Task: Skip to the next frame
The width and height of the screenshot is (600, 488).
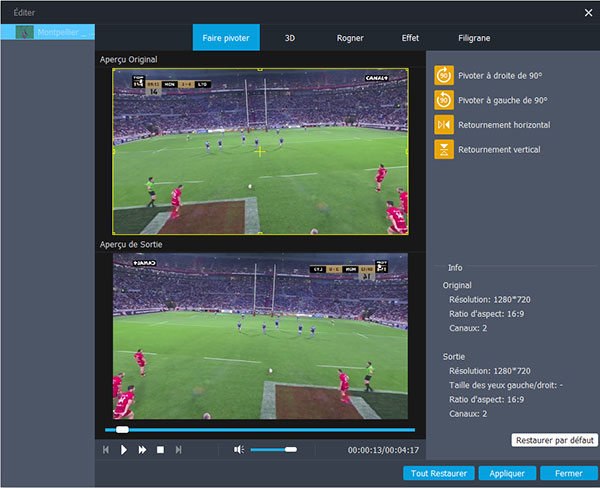Action: 179,450
